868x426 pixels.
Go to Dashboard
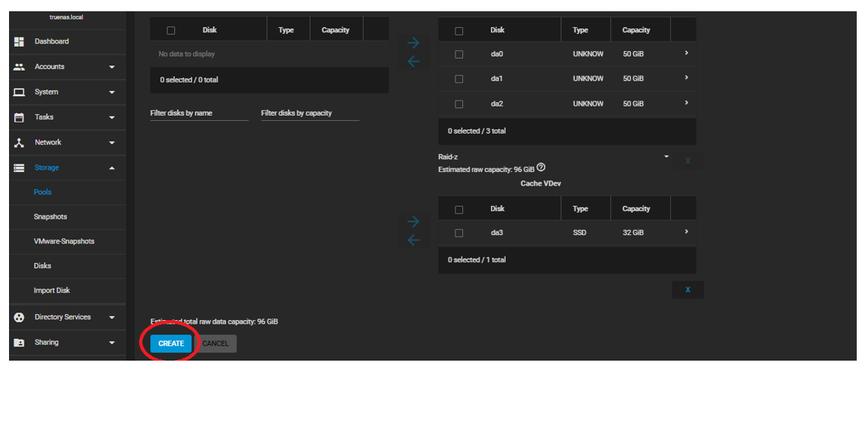click(52, 41)
